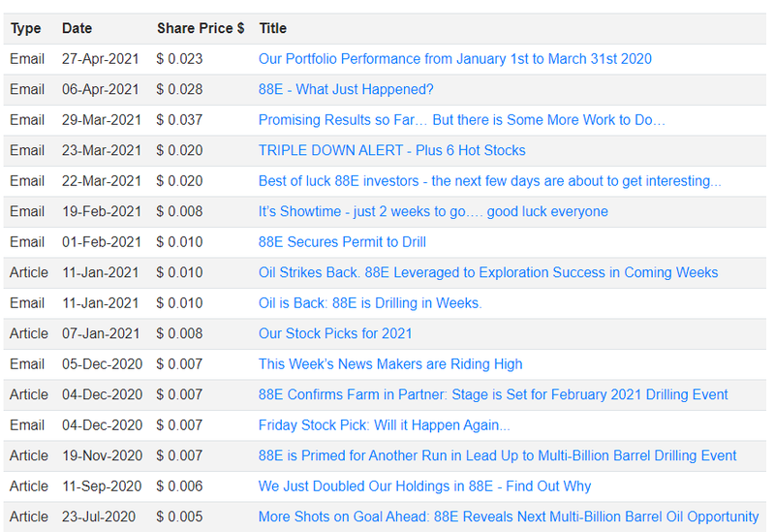775x532 pixels.
Task: Click the 'Type' column header
Action: 26,28
